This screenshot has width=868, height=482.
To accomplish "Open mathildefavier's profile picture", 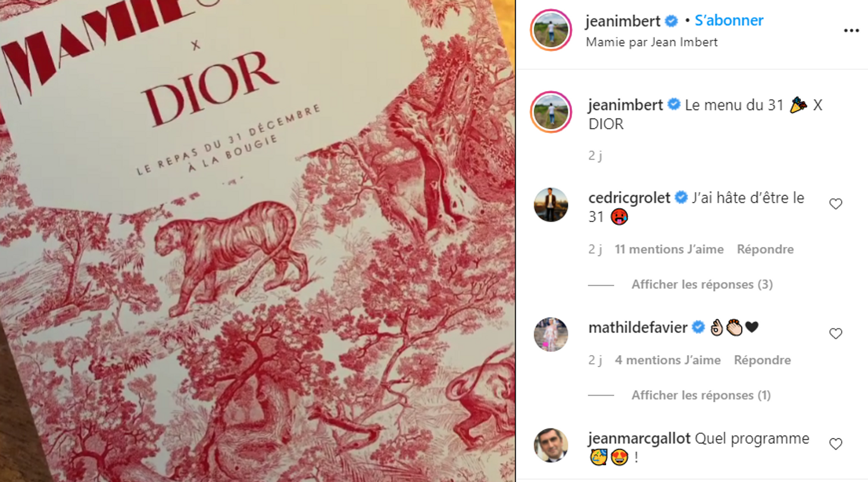I will (x=551, y=334).
